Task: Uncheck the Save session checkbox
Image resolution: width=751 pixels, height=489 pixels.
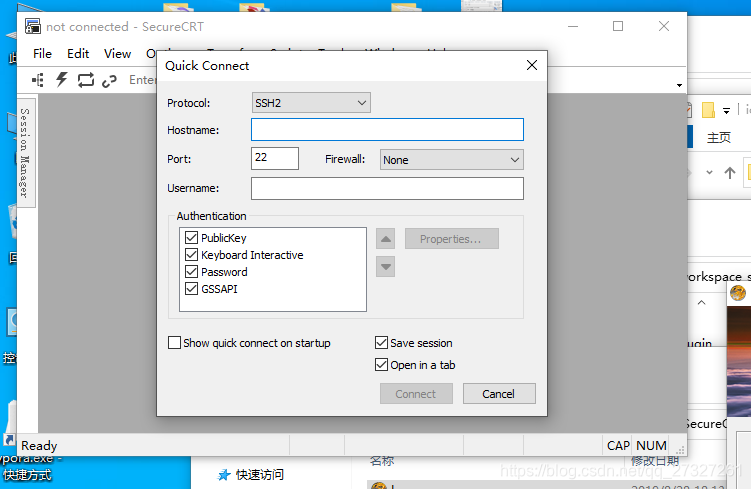Action: tap(381, 342)
